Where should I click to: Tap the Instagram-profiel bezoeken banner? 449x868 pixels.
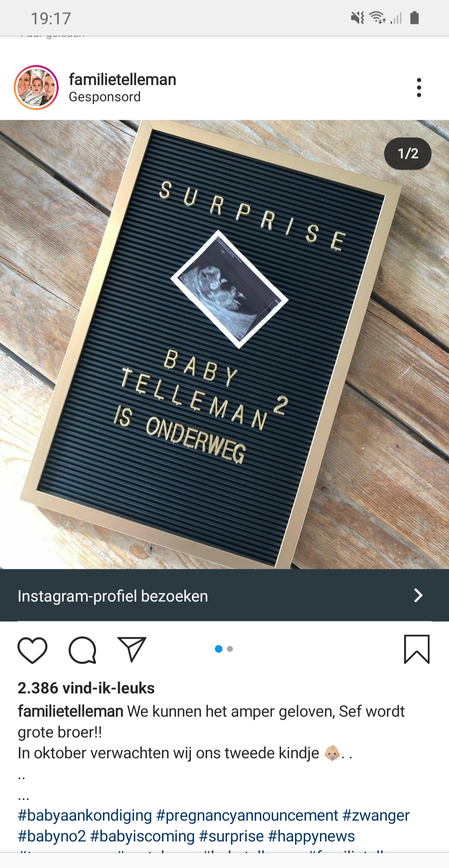click(x=224, y=596)
